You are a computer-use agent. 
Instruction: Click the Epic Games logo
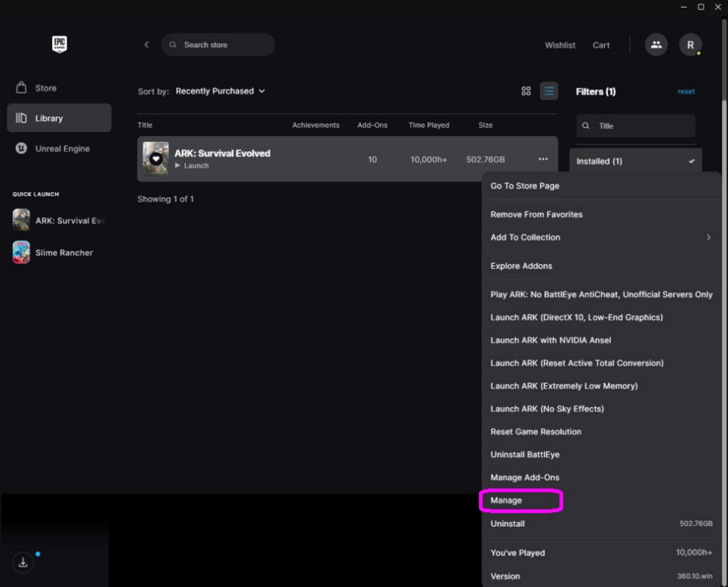pyautogui.click(x=60, y=45)
